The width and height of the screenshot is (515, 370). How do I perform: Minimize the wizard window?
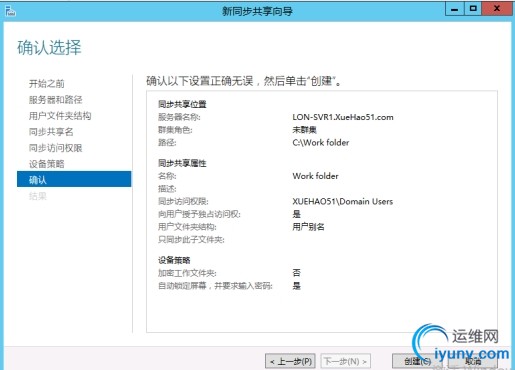(x=454, y=9)
